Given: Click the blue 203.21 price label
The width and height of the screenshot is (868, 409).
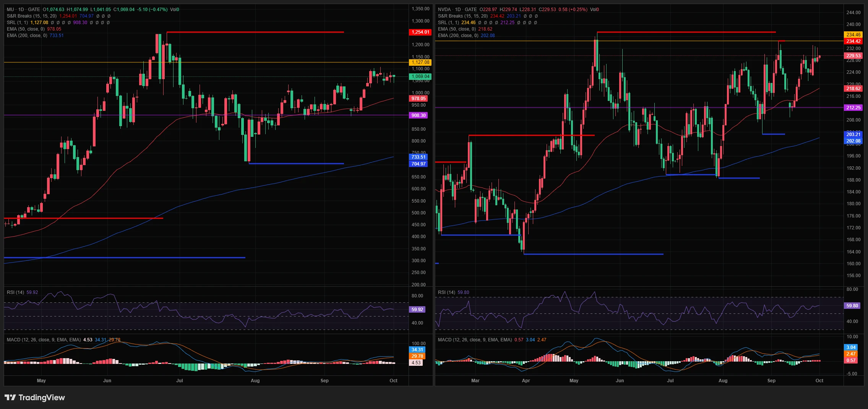Looking at the screenshot, I should point(853,135).
